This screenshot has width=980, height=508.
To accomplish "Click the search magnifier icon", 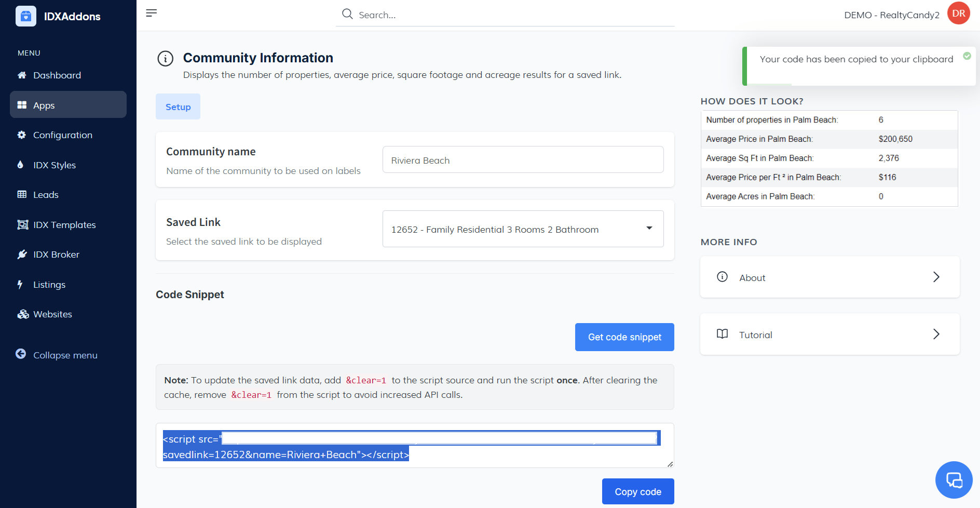I will click(x=347, y=14).
